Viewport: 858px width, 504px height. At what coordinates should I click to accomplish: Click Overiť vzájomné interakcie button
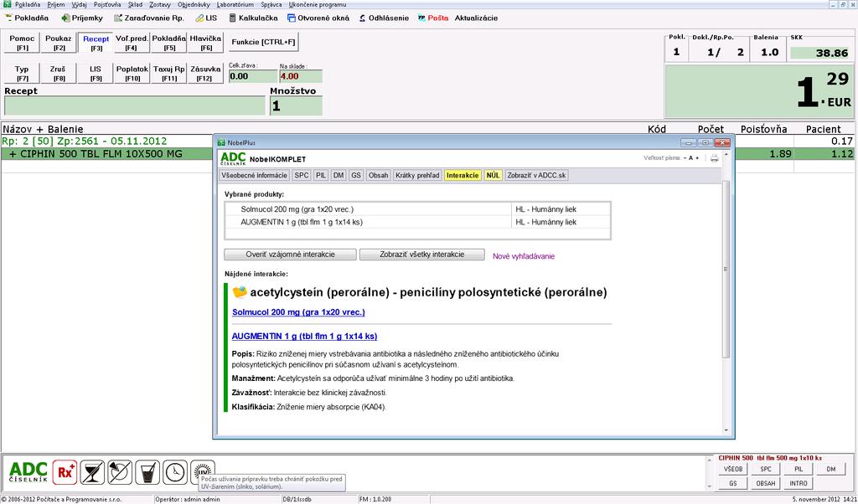290,255
